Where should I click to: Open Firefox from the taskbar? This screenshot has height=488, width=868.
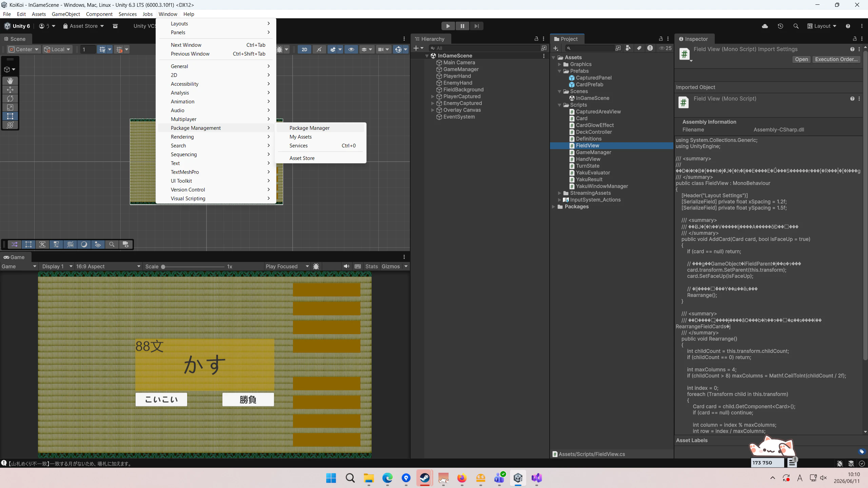click(x=462, y=478)
